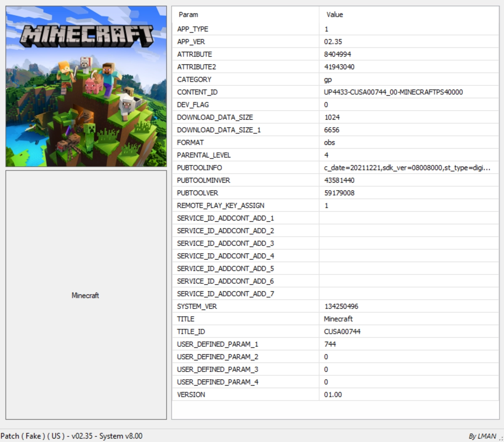Click the Minecraft label in lower-left panel
Image resolution: width=504 pixels, height=442 pixels.
click(x=85, y=295)
